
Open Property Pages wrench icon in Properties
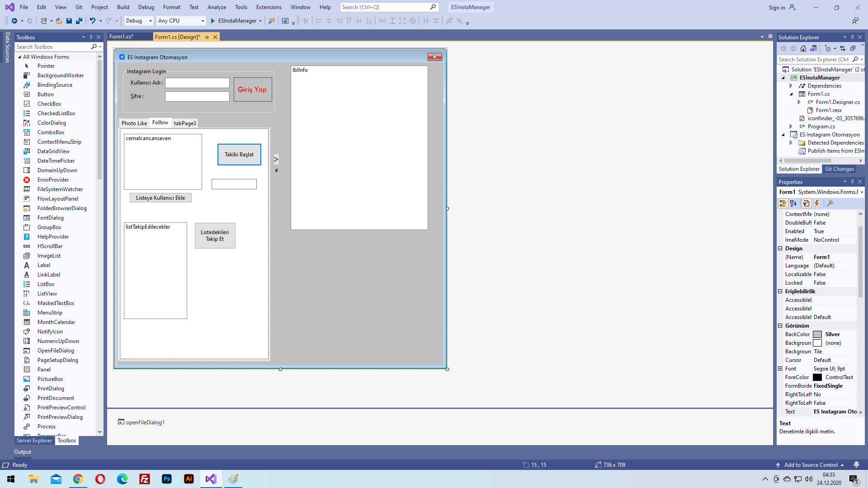click(830, 203)
